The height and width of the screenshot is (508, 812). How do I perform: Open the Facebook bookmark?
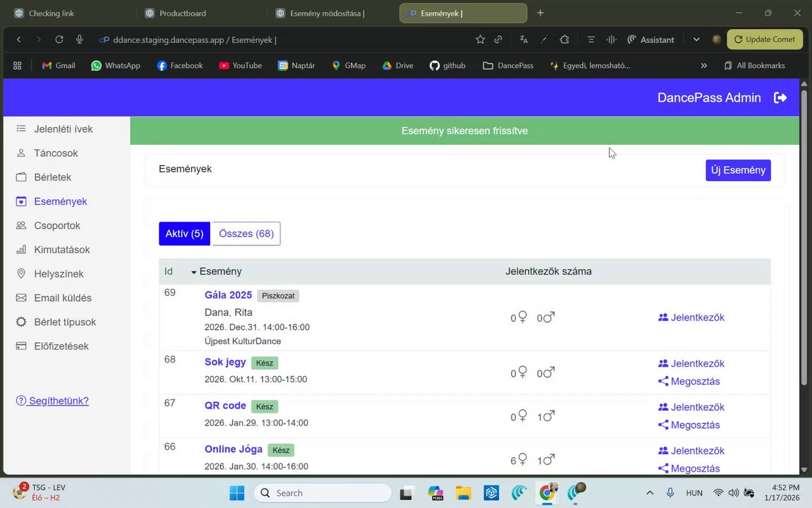[x=180, y=65]
